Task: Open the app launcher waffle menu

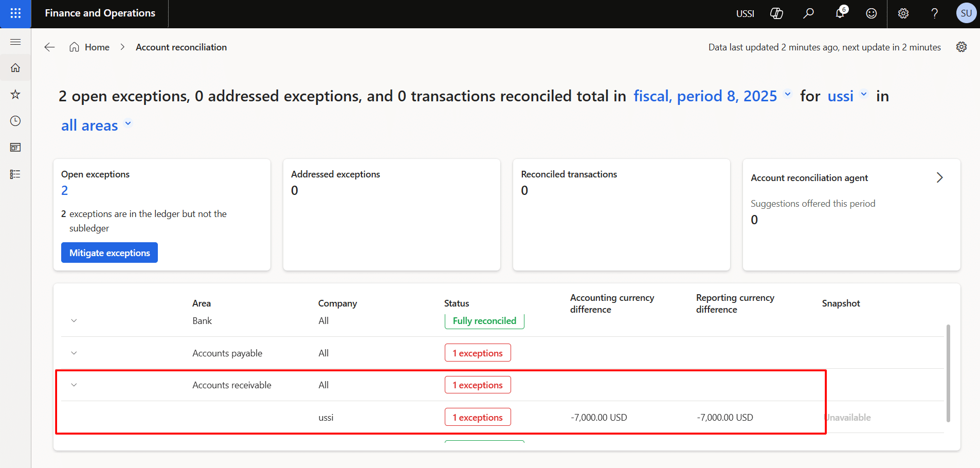Action: [15, 13]
